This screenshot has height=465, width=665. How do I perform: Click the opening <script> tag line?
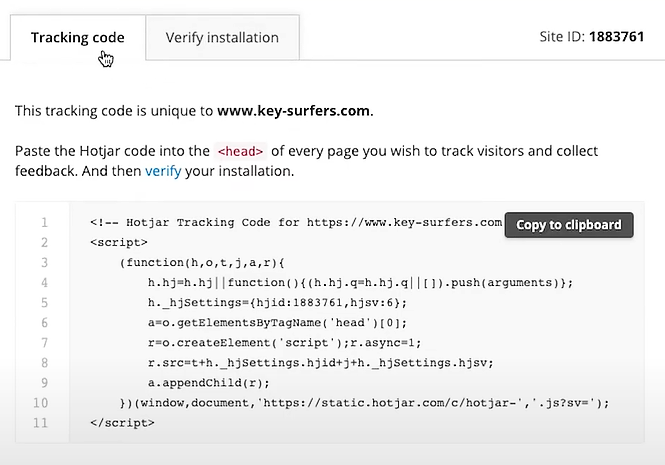[119, 242]
